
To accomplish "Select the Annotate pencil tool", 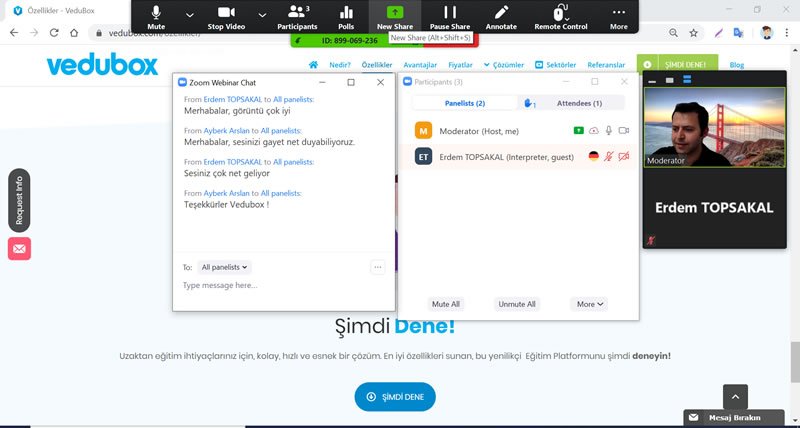I will [x=501, y=11].
